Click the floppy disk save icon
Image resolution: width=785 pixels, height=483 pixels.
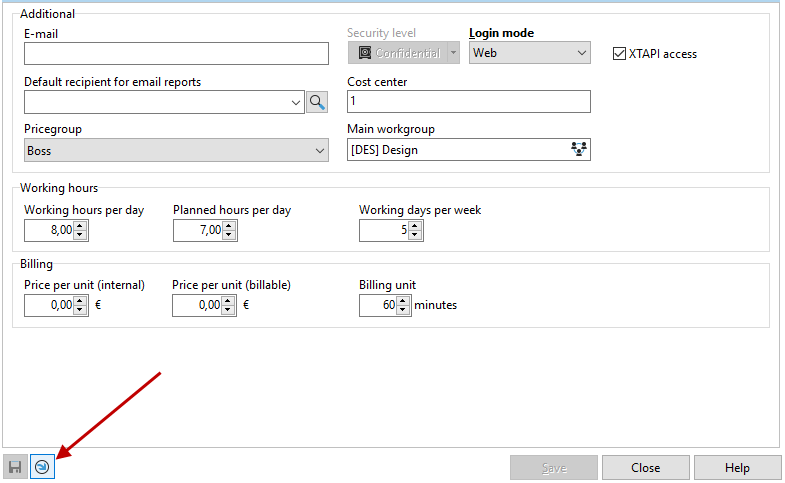pyautogui.click(x=15, y=467)
